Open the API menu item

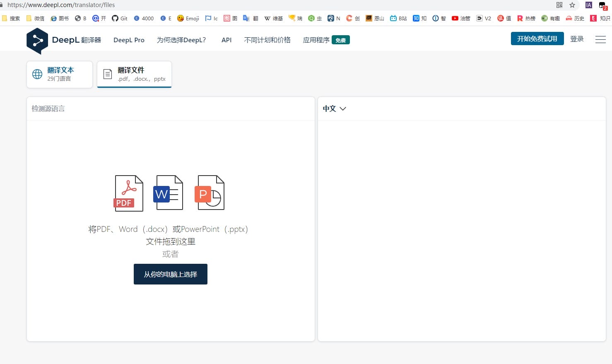[x=226, y=40]
